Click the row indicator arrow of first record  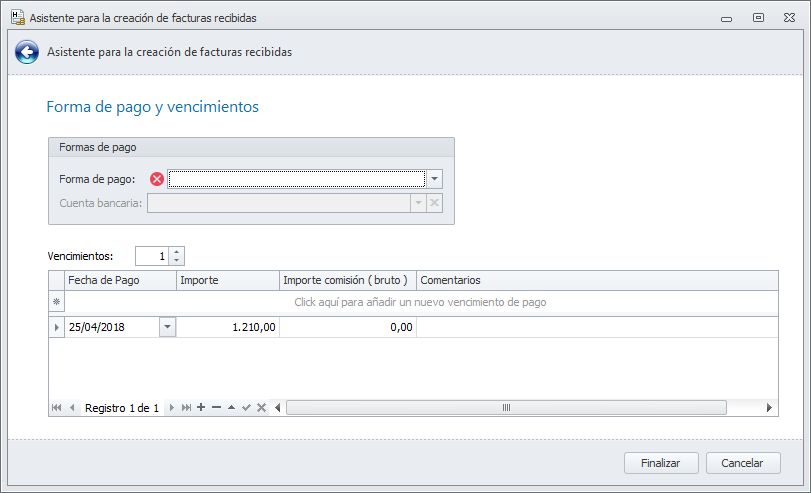point(56,327)
